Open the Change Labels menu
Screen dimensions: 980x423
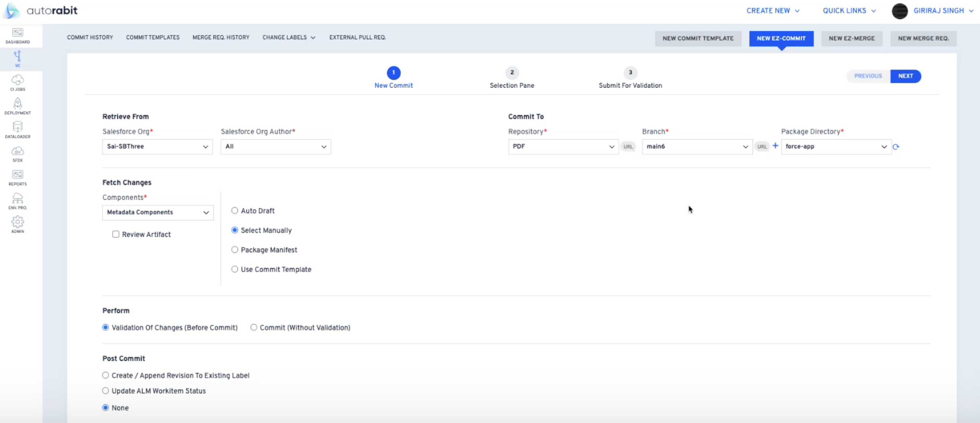pos(288,37)
